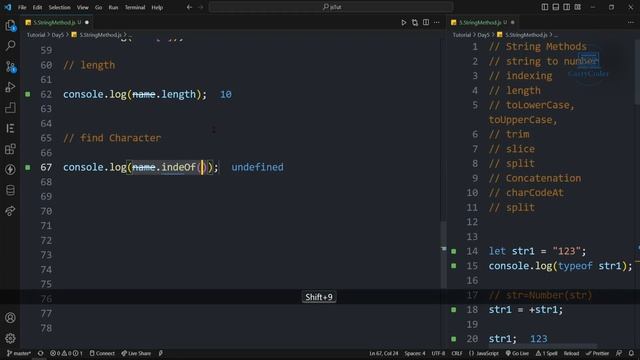
Task: Click the Synchronize Changes icon in status bar
Action: point(40,353)
